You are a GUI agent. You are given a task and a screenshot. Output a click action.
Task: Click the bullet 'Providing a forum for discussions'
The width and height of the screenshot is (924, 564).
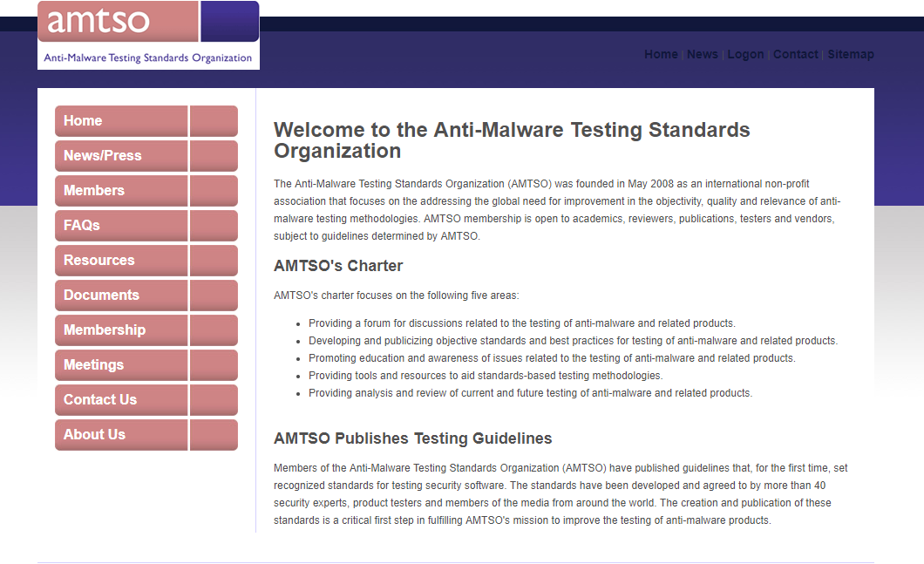point(521,323)
